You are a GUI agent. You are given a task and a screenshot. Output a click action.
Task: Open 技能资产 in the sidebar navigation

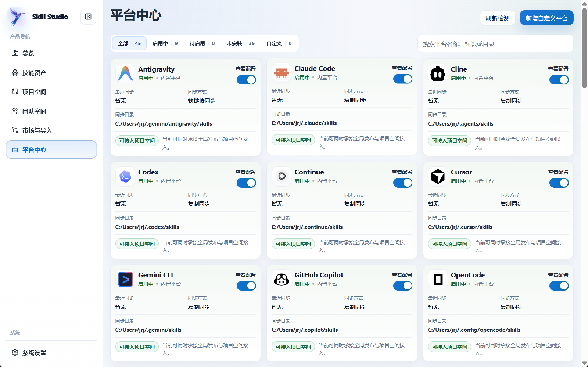51,72
